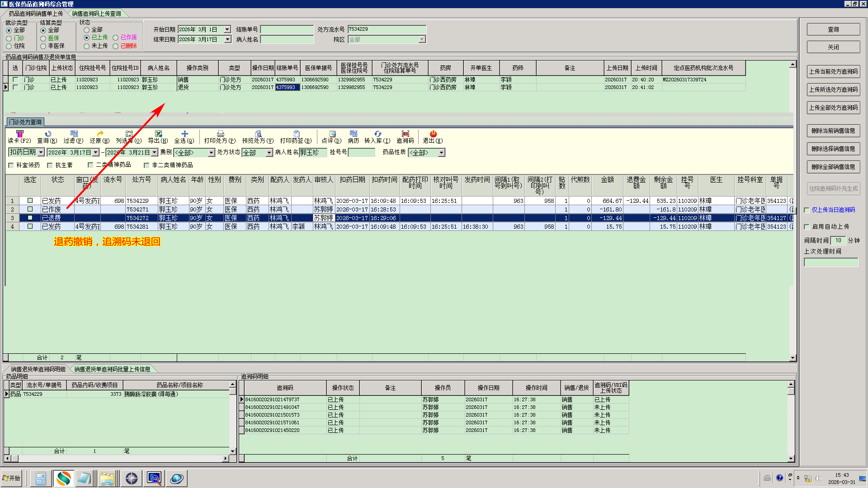Click the 导出(H) export icon
The width and height of the screenshot is (868, 488).
(x=158, y=134)
